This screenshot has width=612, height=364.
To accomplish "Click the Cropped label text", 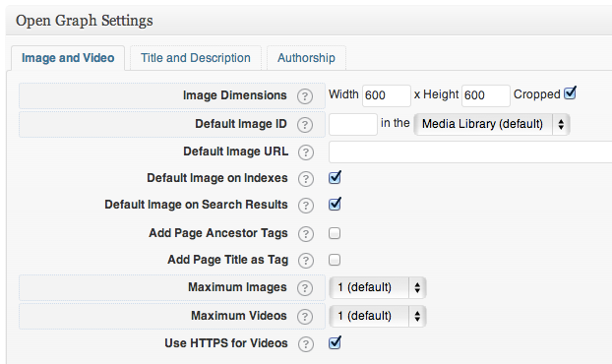I will [x=537, y=94].
